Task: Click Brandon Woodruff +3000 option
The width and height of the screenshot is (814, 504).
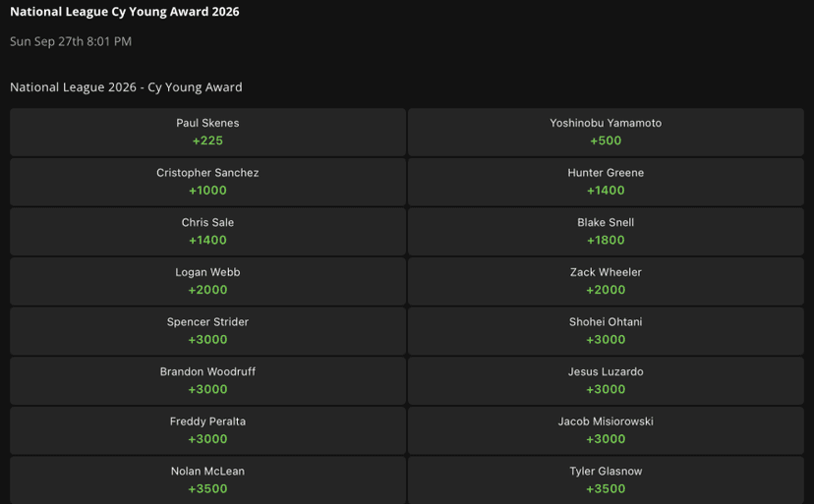Action: [x=207, y=381]
